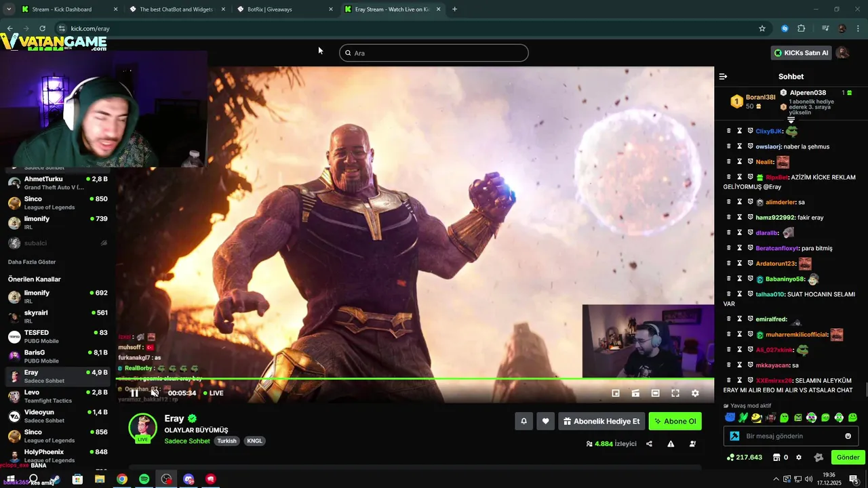Image resolution: width=868 pixels, height=488 pixels.
Task: Click the moderator hammer icon in chat input
Action: pyautogui.click(x=734, y=436)
